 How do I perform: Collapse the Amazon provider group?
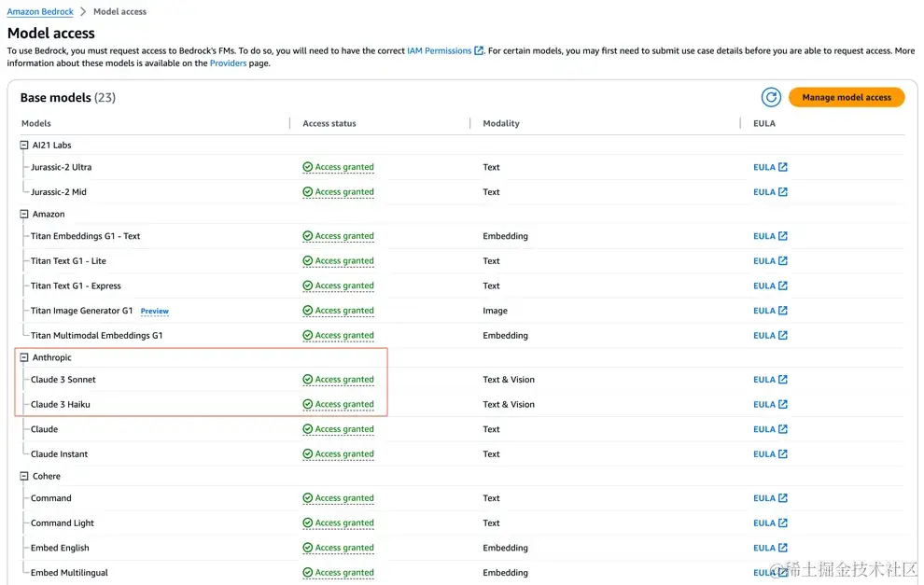24,214
